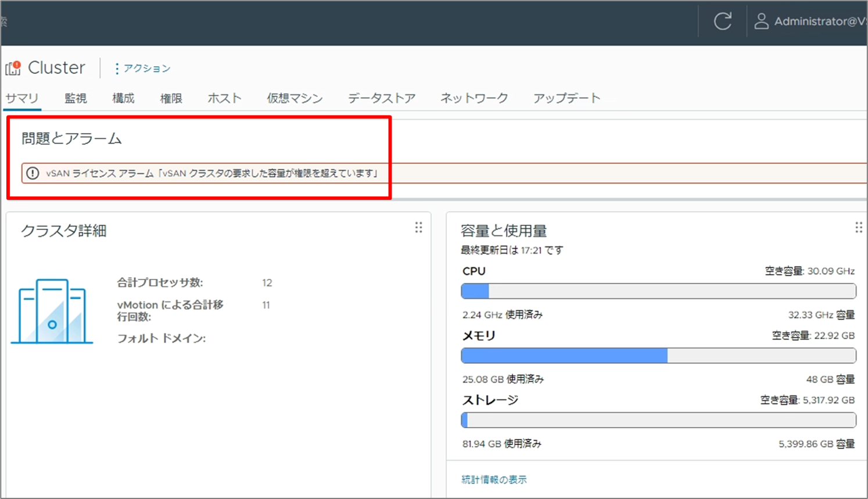
Task: Open the 構成 tab
Action: click(x=123, y=98)
